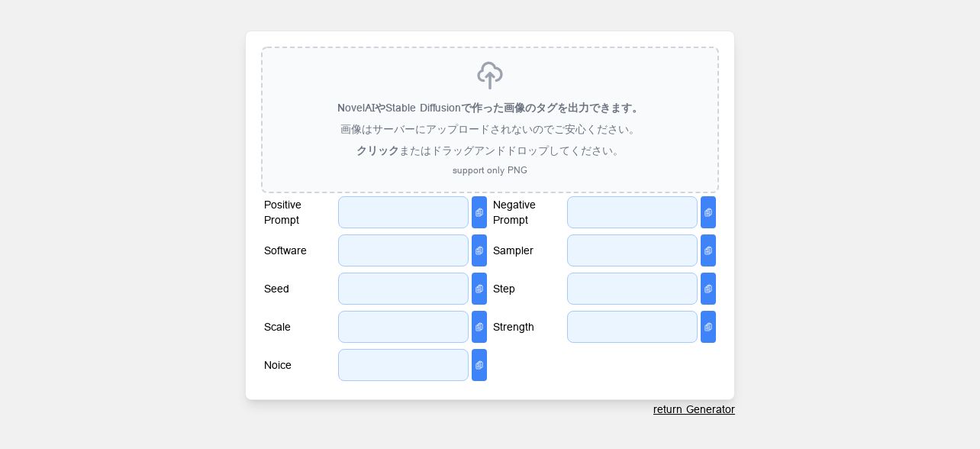Click the Software label
The height and width of the screenshot is (449, 980).
(x=285, y=250)
